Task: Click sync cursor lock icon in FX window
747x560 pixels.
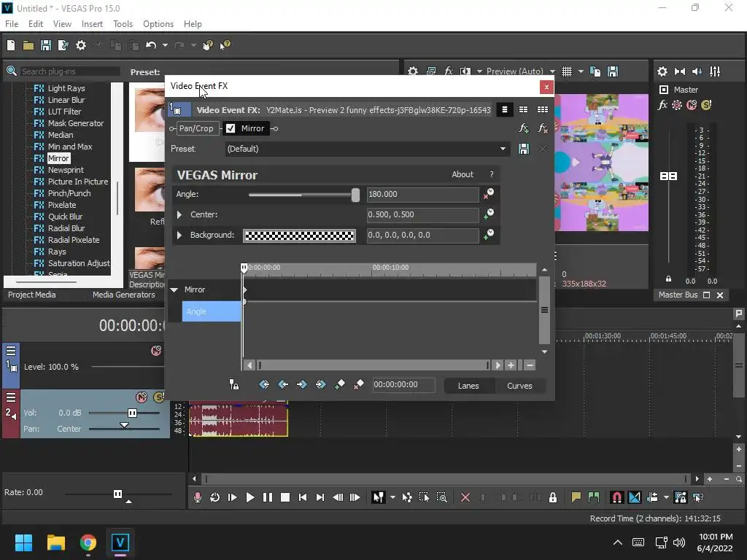Action: [233, 384]
